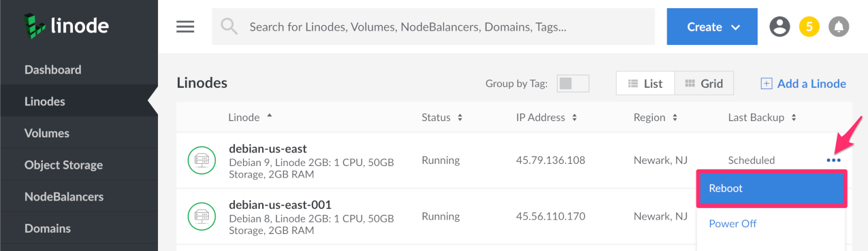Open the yellow badge showing 5
Screen dimensions: 868x251
(x=809, y=27)
